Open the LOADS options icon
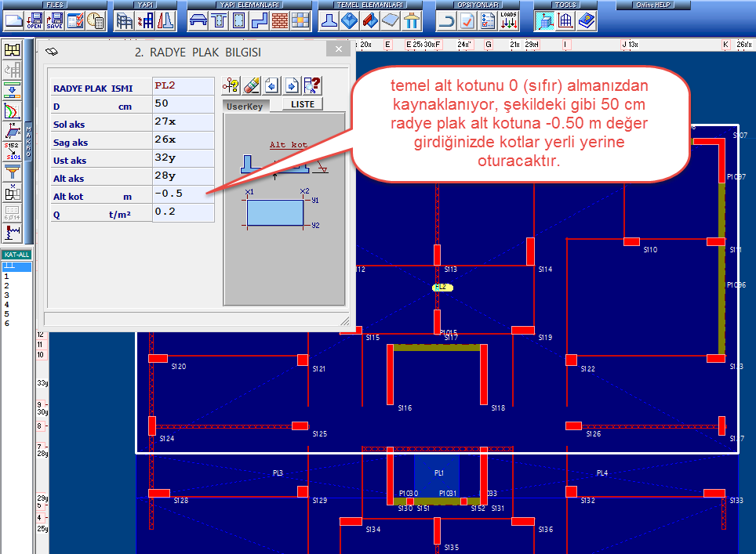 coord(508,20)
